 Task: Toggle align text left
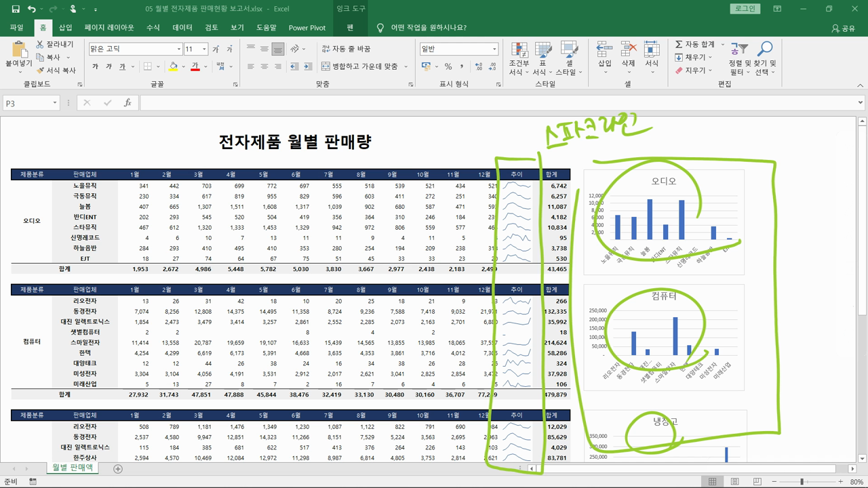(x=250, y=66)
